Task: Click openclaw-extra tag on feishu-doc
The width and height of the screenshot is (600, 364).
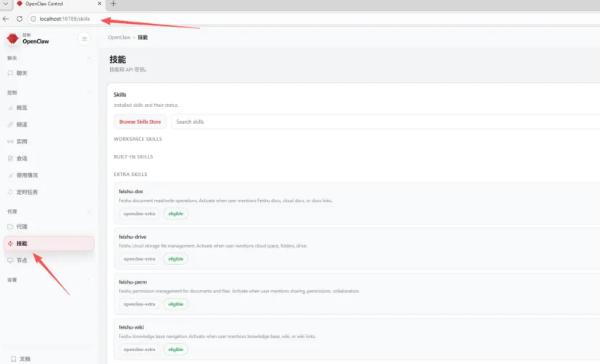Action: coord(139,213)
